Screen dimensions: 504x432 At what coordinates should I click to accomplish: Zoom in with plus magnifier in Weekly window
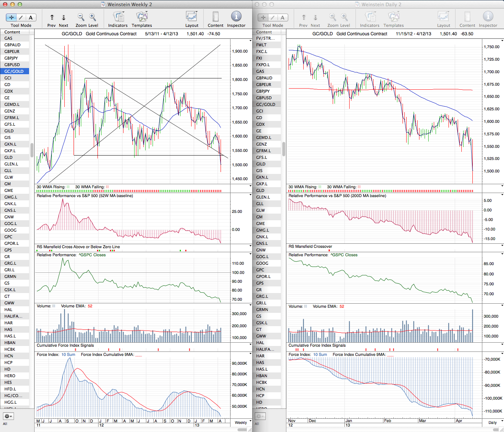93,17
